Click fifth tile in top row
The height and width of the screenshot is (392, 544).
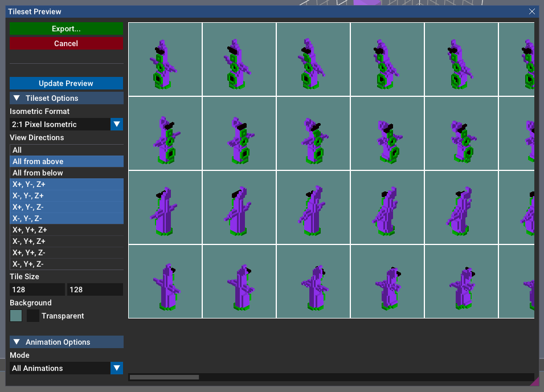(461, 59)
